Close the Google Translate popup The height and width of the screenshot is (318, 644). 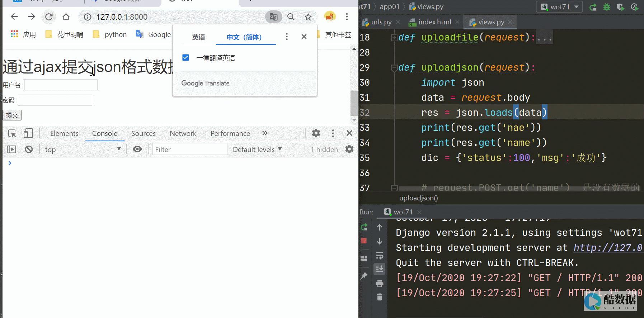pyautogui.click(x=304, y=37)
